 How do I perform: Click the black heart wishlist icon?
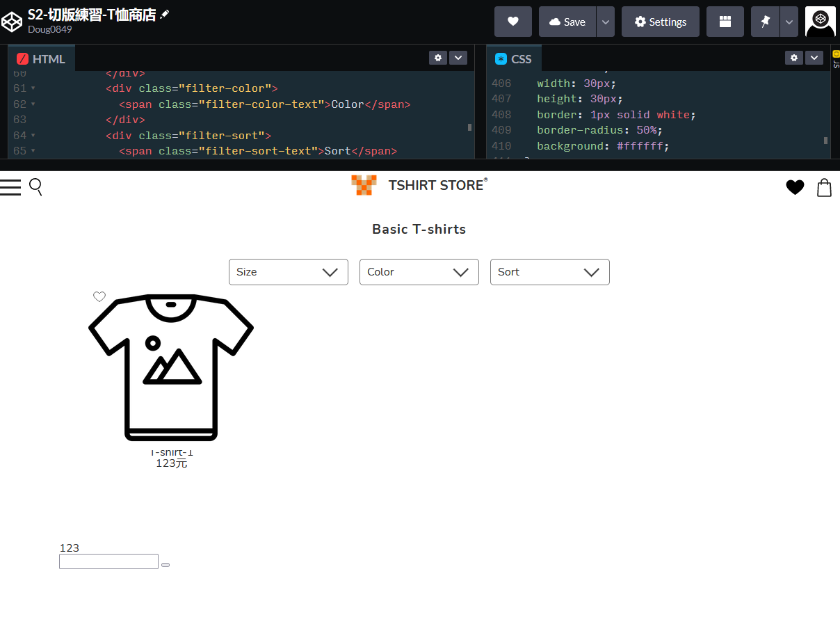[795, 187]
